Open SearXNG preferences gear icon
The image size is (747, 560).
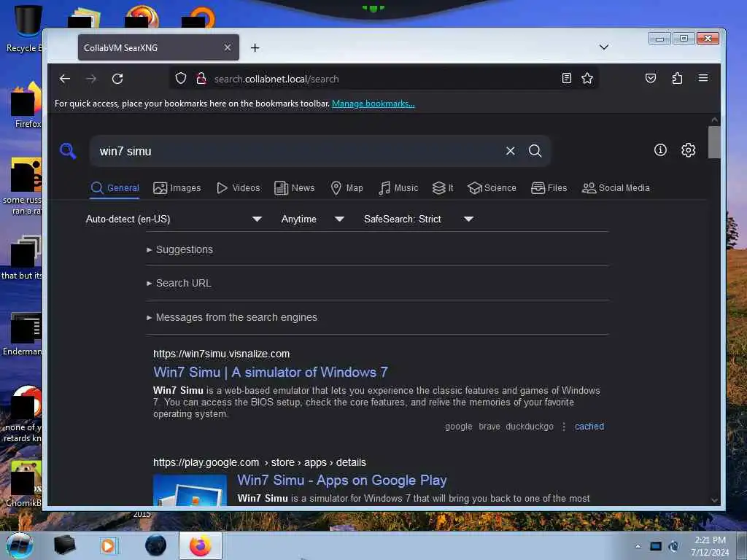688,150
